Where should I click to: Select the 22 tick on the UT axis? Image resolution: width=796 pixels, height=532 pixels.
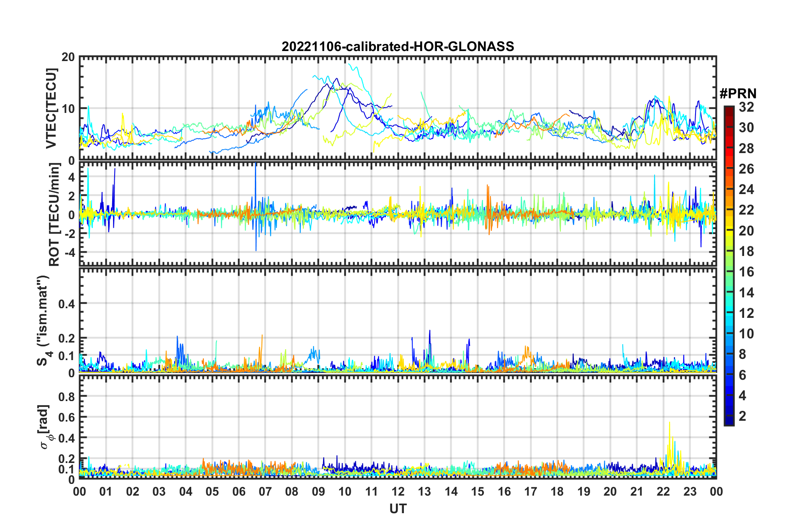point(663,491)
